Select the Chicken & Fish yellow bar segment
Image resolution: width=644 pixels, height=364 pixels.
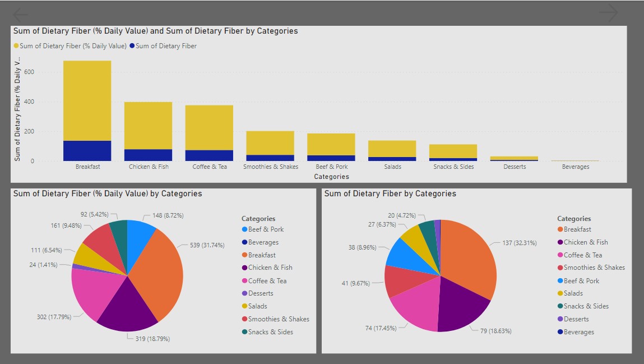[x=149, y=126]
